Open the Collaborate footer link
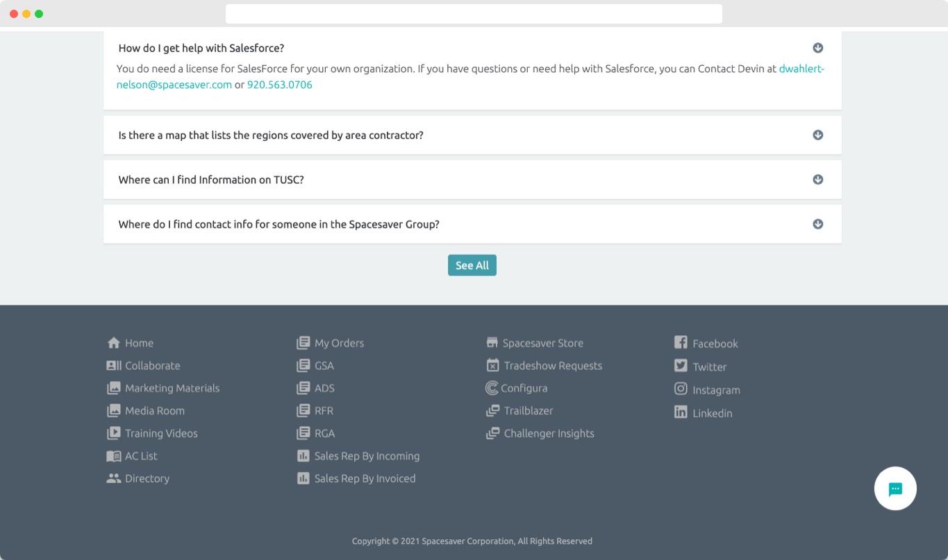The width and height of the screenshot is (948, 560). coord(152,366)
